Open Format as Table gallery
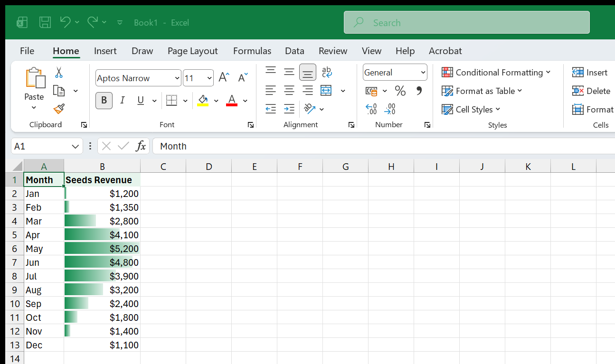The image size is (615, 364). coord(482,91)
